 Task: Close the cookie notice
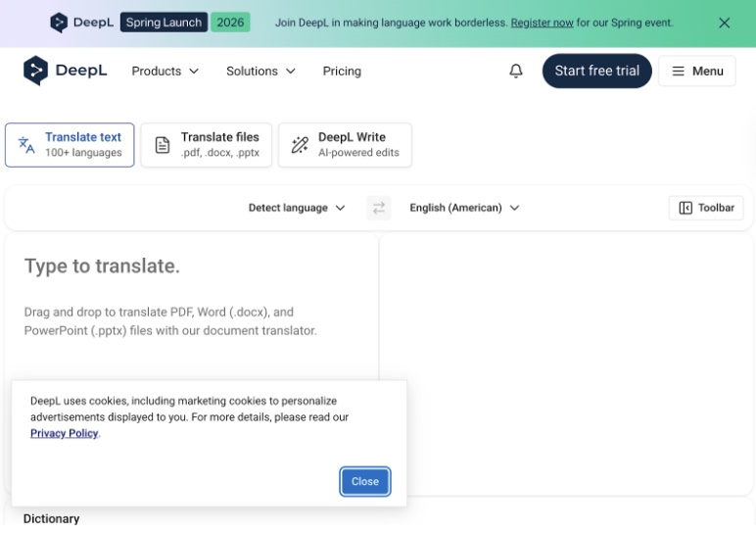(365, 481)
